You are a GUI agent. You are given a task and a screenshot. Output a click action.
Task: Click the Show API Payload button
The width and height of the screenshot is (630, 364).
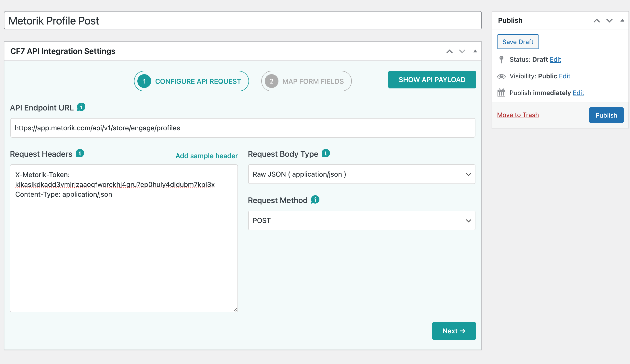(432, 80)
